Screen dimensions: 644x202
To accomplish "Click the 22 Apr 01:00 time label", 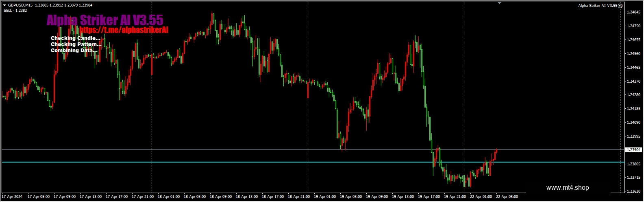I will [481, 197].
